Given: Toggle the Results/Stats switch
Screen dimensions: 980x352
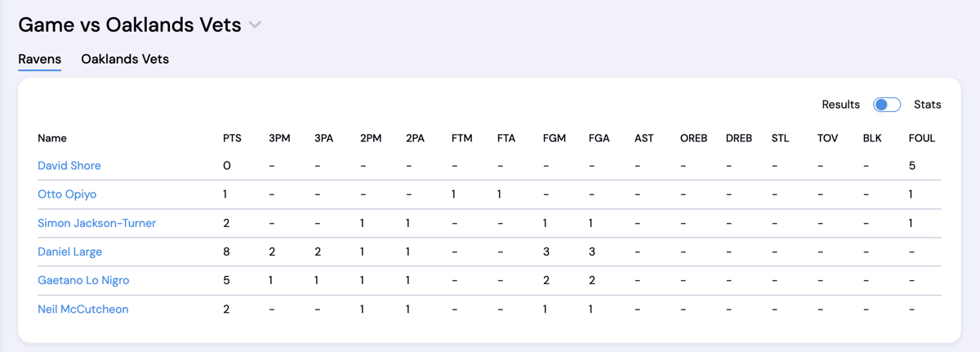Looking at the screenshot, I should (x=887, y=105).
